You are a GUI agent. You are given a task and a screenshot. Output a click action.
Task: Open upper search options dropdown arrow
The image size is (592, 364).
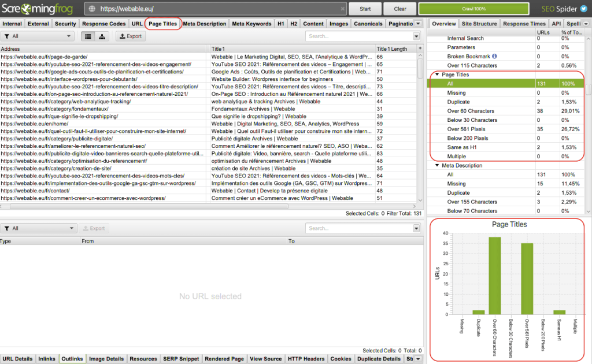coord(416,36)
